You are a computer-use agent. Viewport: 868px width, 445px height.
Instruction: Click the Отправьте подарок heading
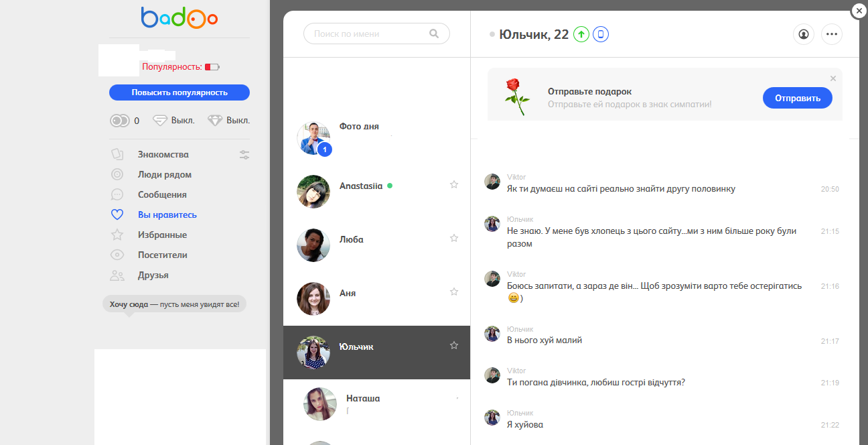[x=589, y=92]
